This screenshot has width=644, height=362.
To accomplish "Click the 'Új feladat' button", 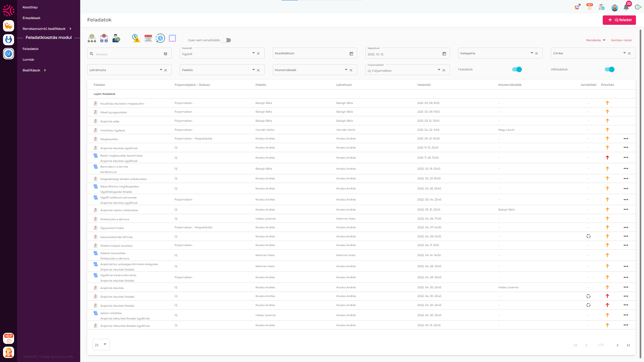I will (619, 20).
